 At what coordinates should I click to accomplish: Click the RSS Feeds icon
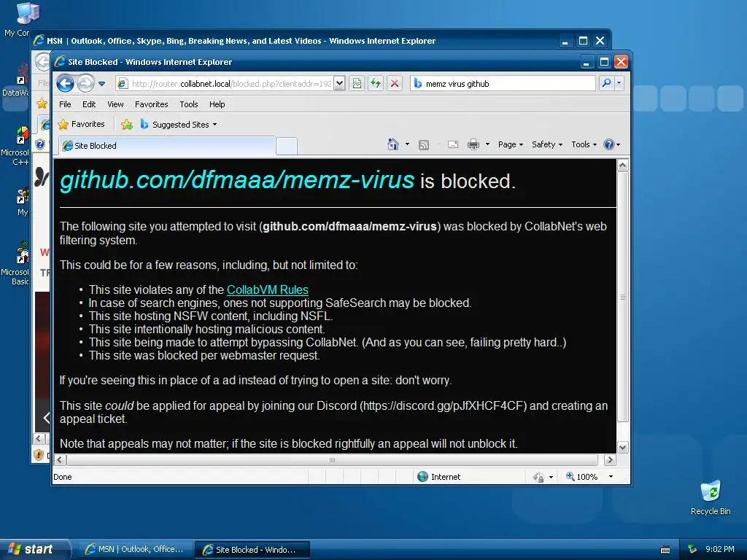click(424, 145)
